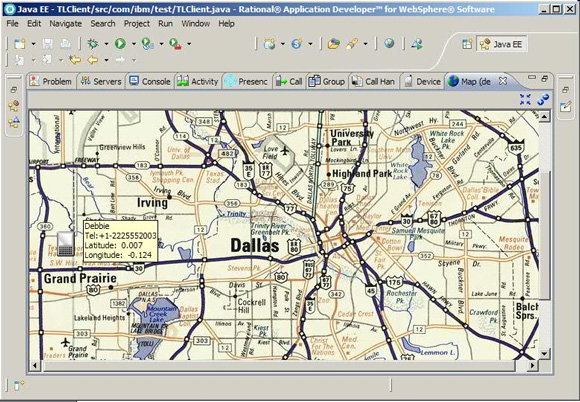The image size is (580, 402).
Task: Click the map scroll left arrow
Action: click(35, 366)
